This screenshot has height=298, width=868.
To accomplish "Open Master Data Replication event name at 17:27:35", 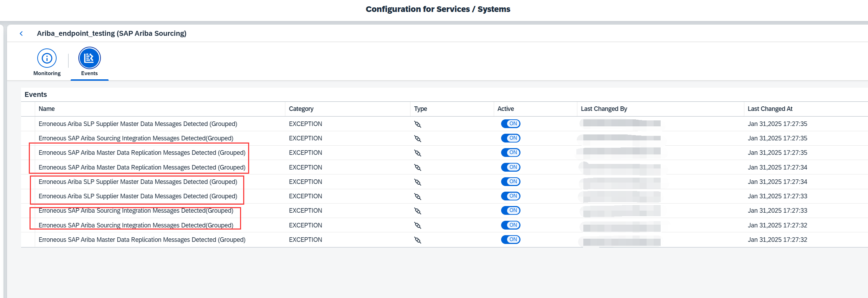I will coord(142,153).
